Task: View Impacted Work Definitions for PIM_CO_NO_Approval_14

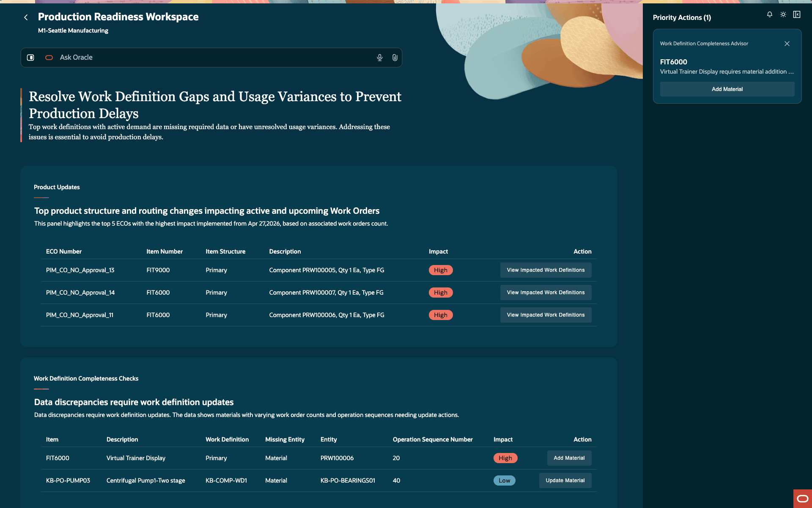Action: (x=546, y=293)
